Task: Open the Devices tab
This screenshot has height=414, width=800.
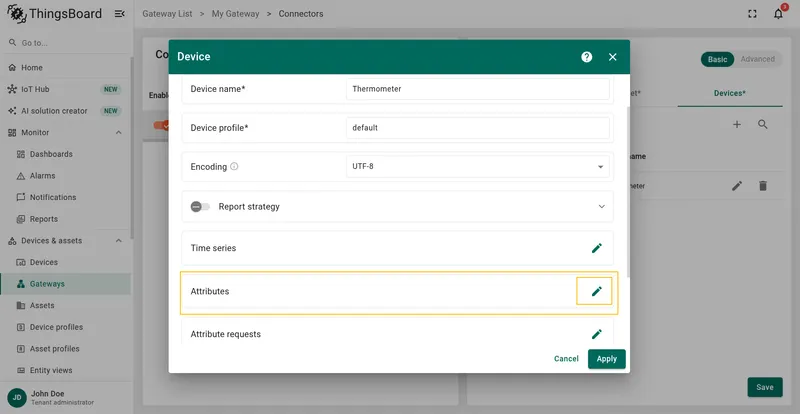Action: click(x=730, y=93)
